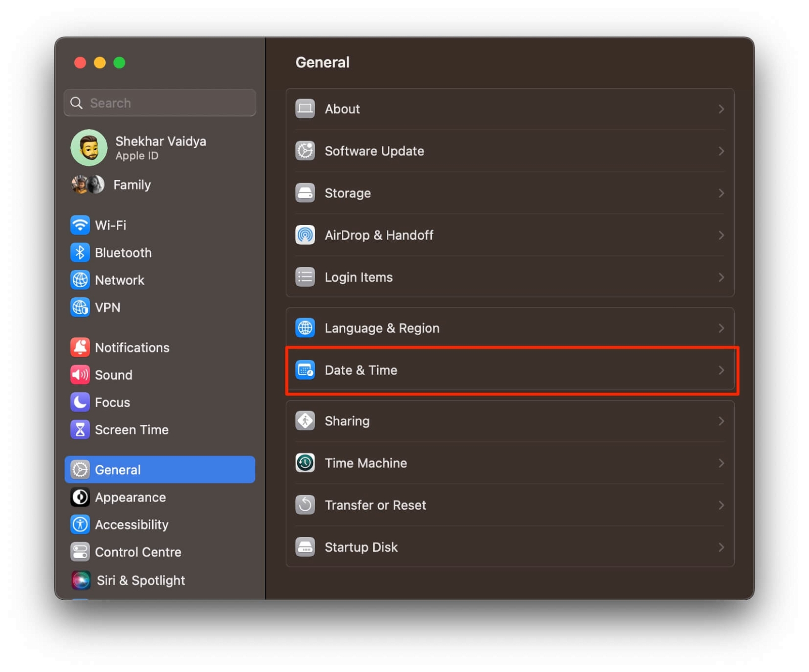
Task: Open Notifications in the sidebar
Action: tap(131, 347)
